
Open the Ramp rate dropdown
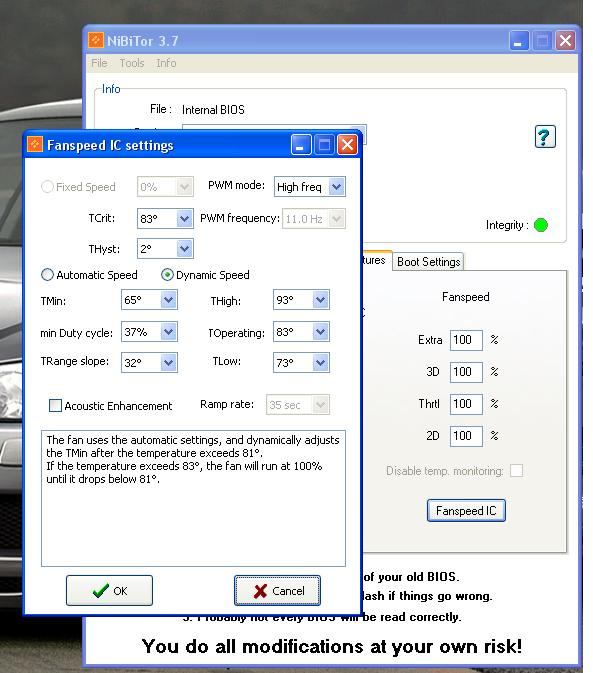pos(321,404)
